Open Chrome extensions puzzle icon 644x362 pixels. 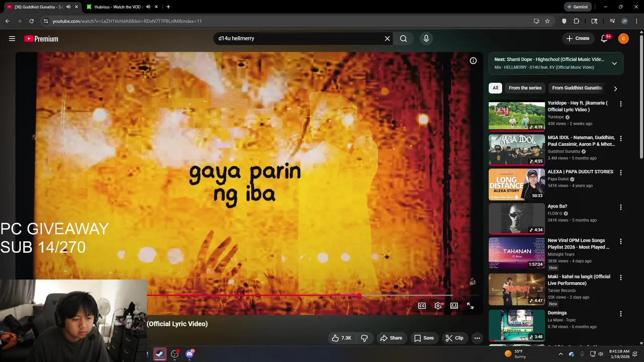[x=577, y=21]
